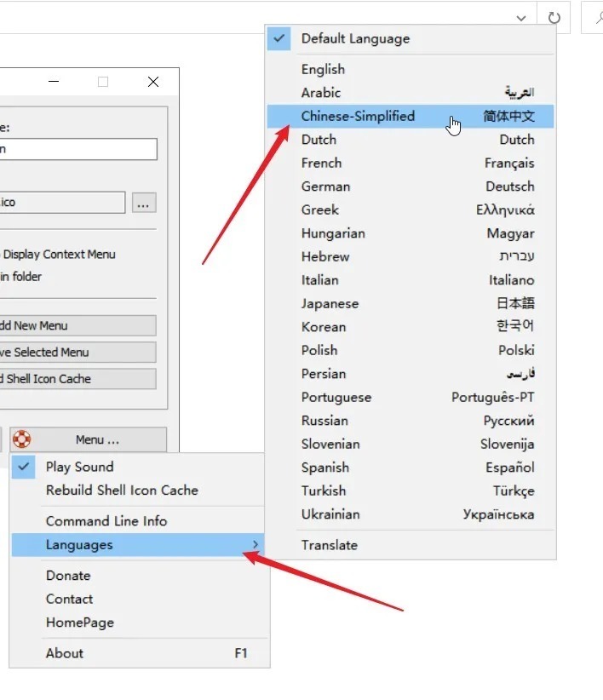Click the icon path input field
This screenshot has height=700, width=603.
coord(61,203)
